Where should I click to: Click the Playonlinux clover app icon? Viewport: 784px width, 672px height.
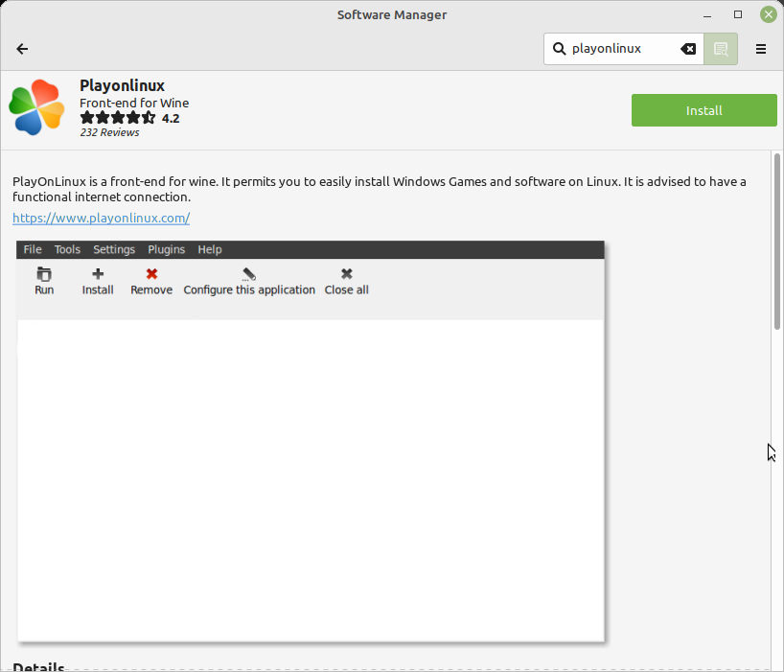point(36,107)
